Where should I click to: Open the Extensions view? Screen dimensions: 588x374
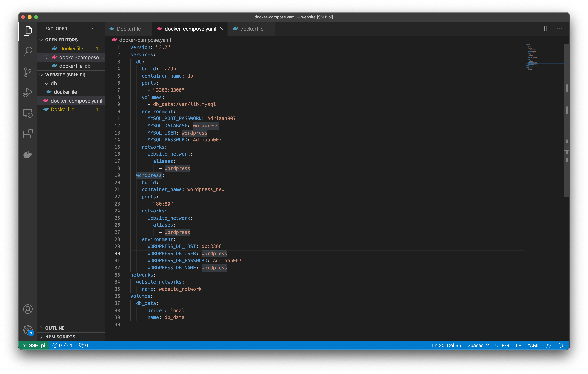click(x=28, y=134)
